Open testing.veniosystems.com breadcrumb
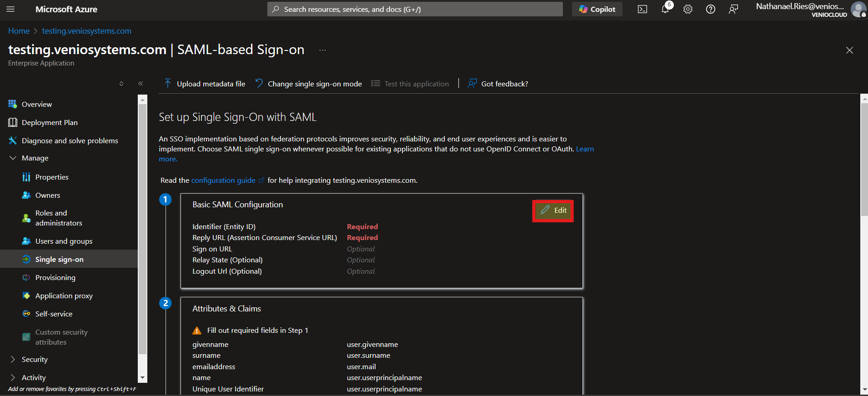Viewport: 868px width, 396px height. tap(87, 31)
